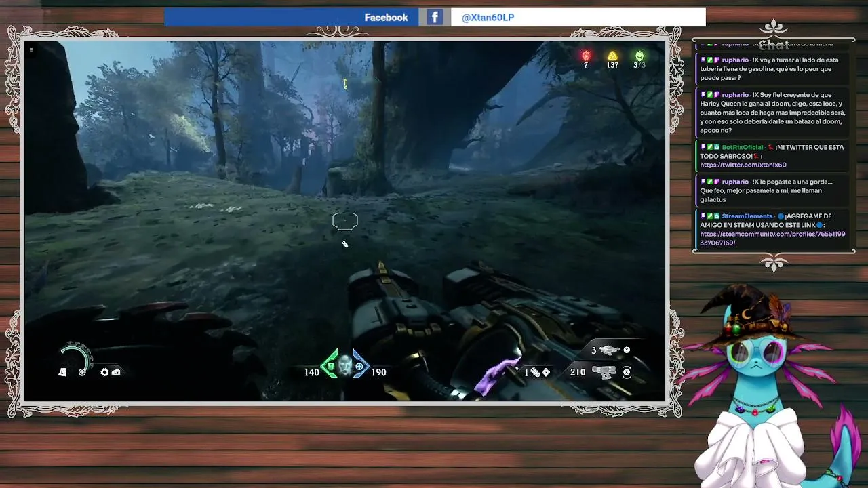Click BotRixOficial username in chat

point(743,147)
